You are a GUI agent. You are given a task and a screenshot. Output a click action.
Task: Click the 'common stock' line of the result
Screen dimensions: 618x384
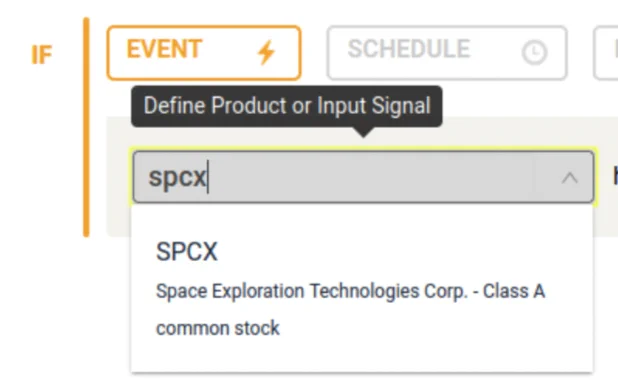pos(218,328)
